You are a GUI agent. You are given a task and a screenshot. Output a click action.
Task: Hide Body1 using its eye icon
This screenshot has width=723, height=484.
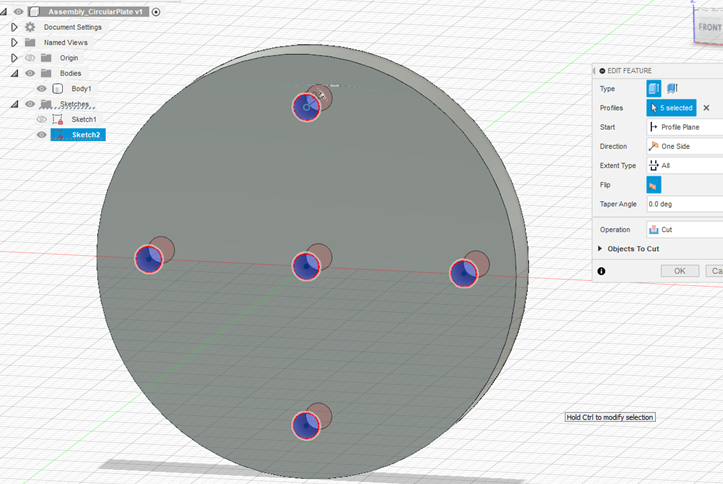click(42, 89)
